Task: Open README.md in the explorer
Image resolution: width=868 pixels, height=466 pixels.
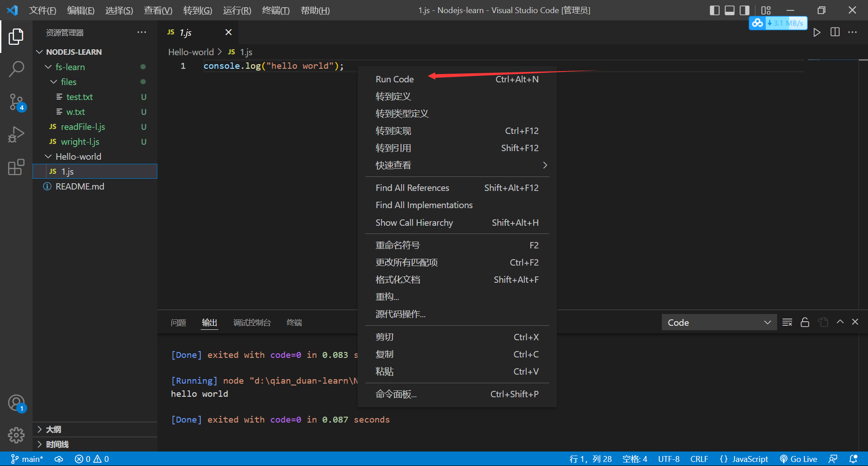Action: (95, 186)
